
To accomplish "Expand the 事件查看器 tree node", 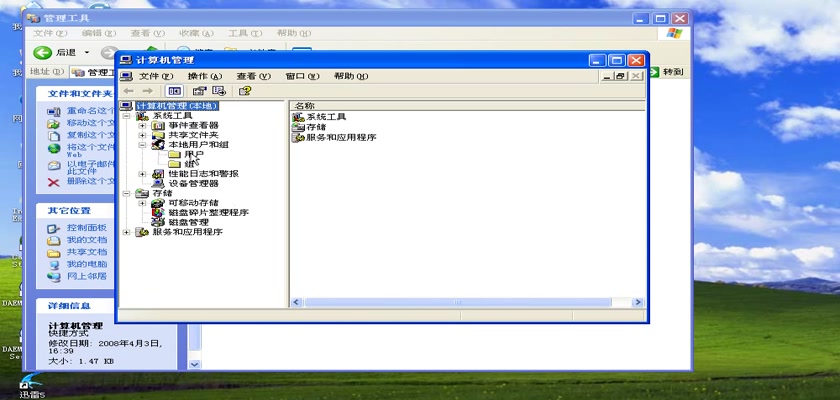I will click(x=142, y=125).
